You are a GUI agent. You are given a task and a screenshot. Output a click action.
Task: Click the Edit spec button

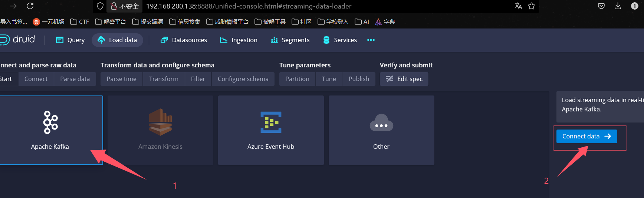[x=404, y=79]
